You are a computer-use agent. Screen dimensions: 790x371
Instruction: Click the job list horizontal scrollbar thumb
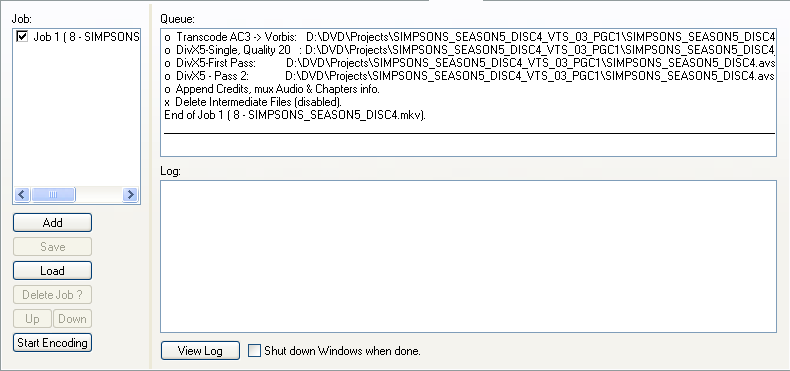pyautogui.click(x=53, y=195)
